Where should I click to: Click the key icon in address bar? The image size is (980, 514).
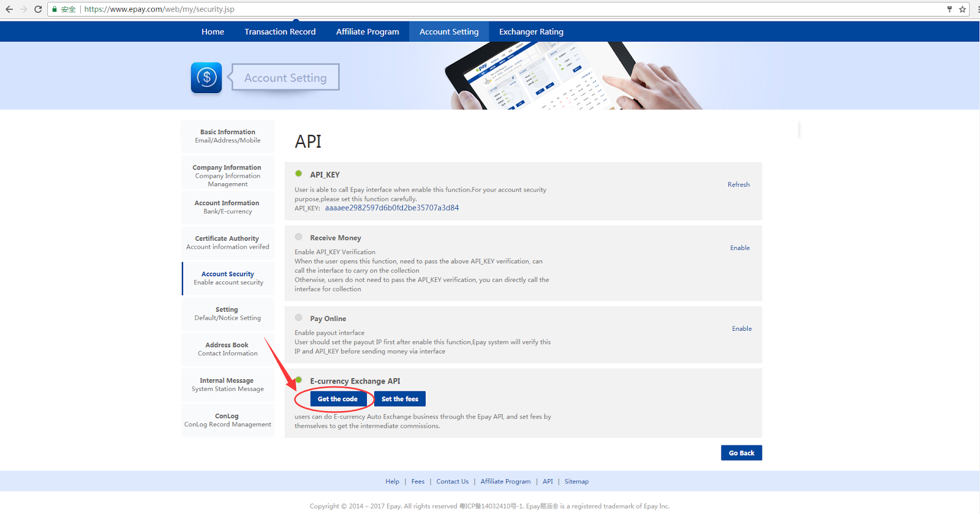tap(949, 9)
